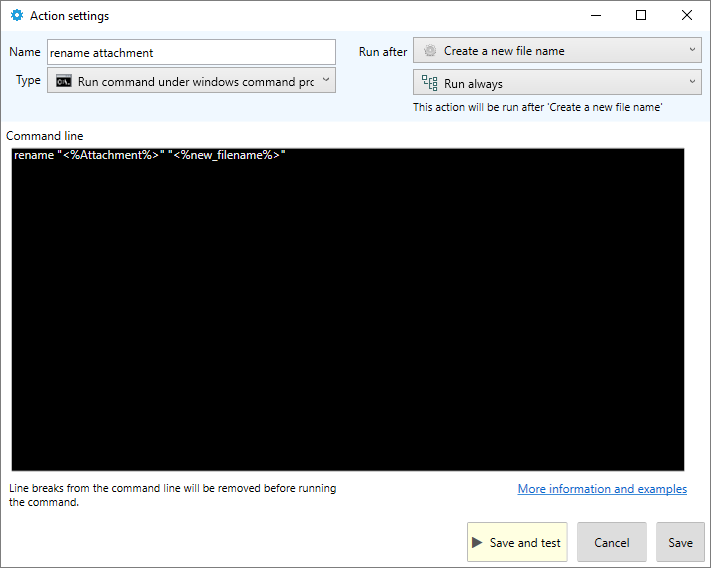
Task: Click the line breaks removal note
Action: [173, 495]
